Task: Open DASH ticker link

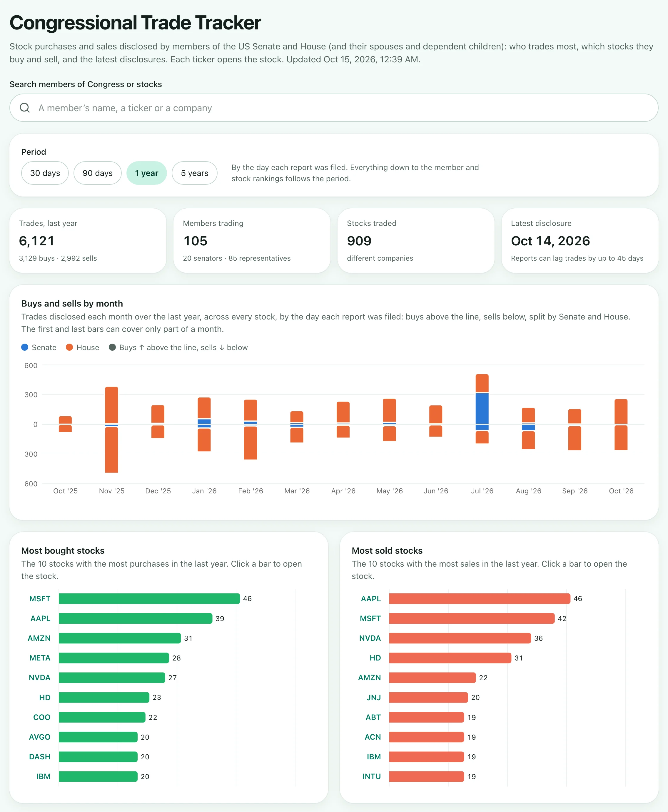Action: click(40, 757)
